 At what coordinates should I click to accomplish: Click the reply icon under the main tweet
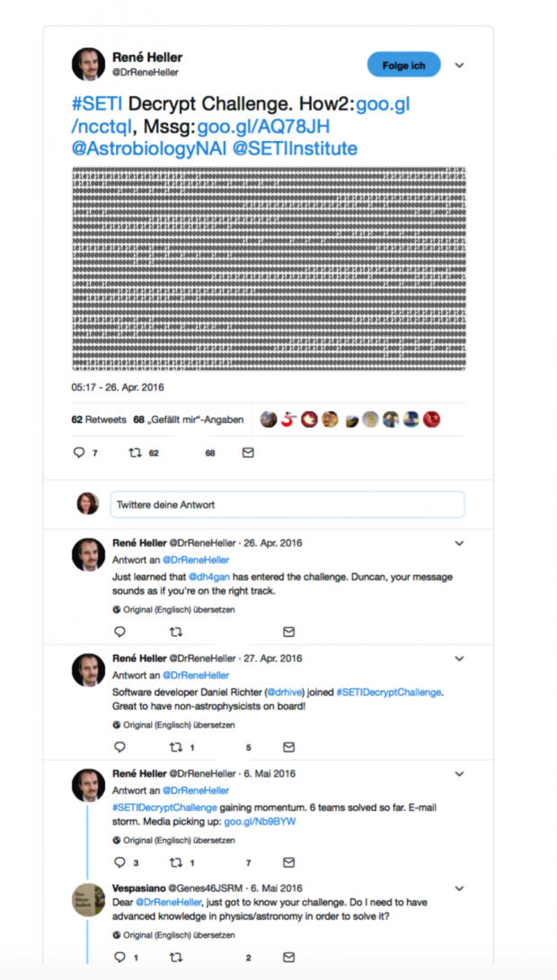click(x=79, y=453)
